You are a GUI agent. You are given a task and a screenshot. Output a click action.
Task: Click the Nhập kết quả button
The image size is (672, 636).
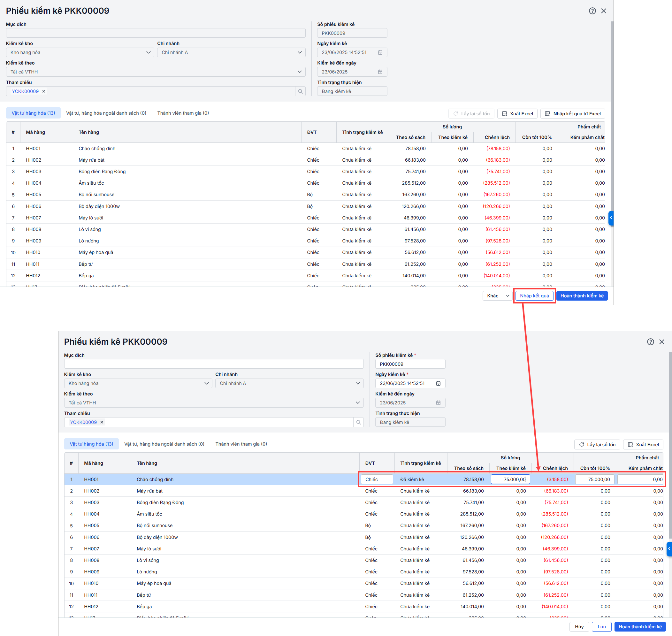click(534, 295)
